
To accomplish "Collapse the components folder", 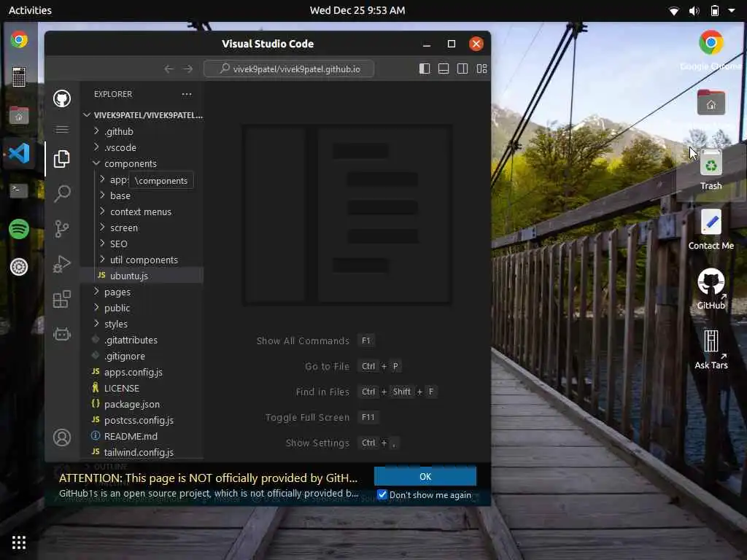I will pyautogui.click(x=143, y=163).
